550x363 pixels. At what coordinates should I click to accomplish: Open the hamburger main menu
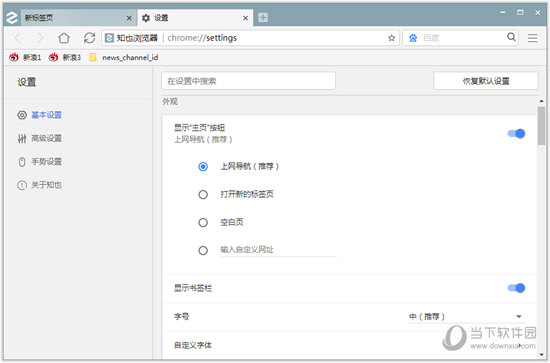click(532, 38)
